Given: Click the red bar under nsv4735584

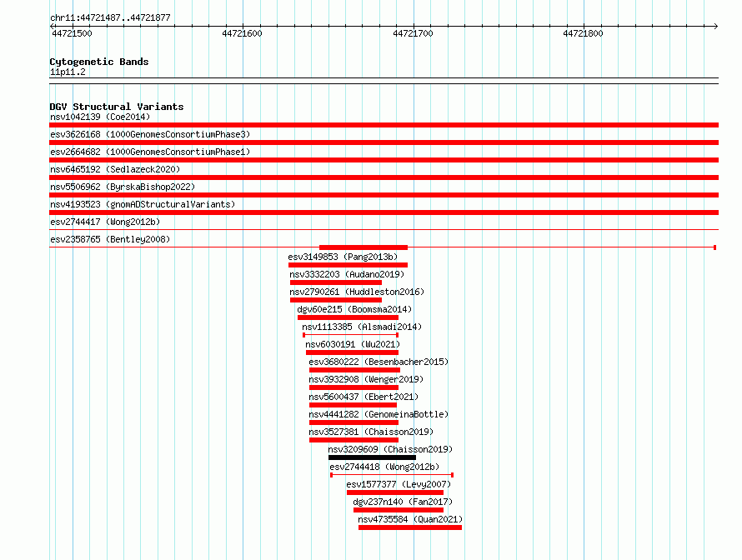Looking at the screenshot, I should tap(410, 527).
